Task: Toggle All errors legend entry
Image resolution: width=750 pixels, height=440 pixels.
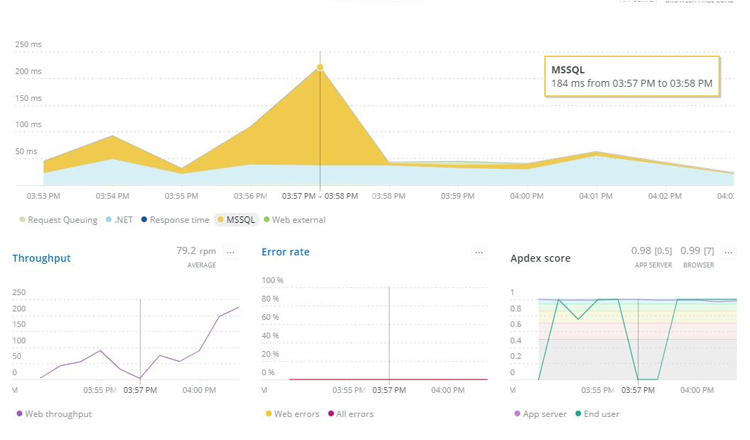Action: tap(351, 413)
